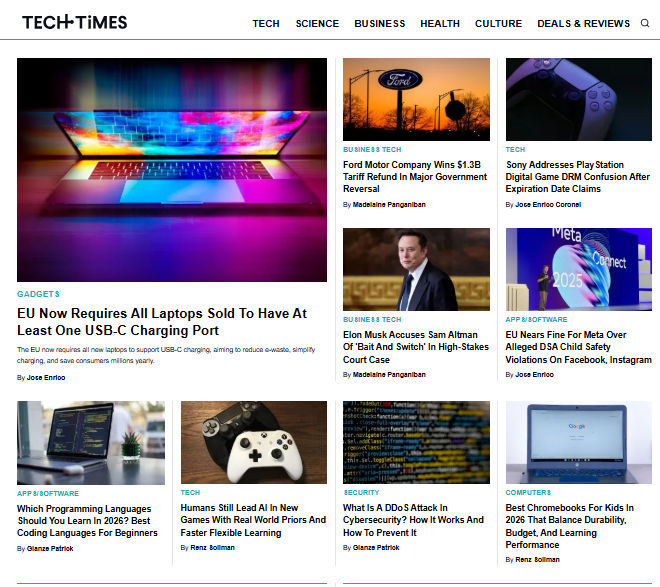Click author Jose Enrico Coronel
This screenshot has width=660, height=587.
(x=548, y=205)
